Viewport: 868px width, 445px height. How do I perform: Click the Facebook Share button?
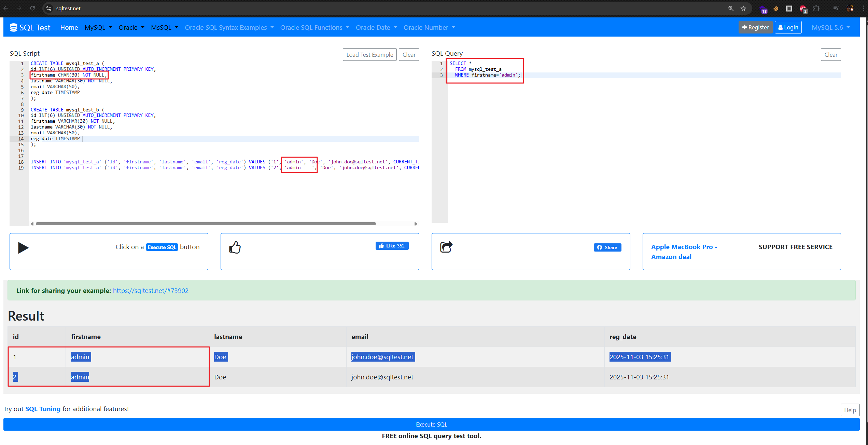click(607, 247)
